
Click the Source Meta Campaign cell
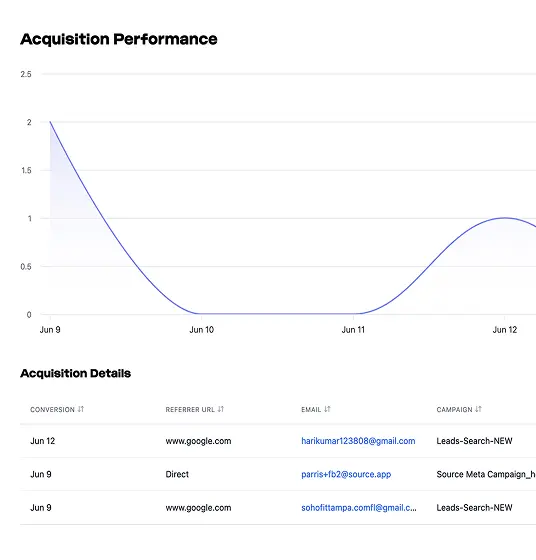point(486,474)
